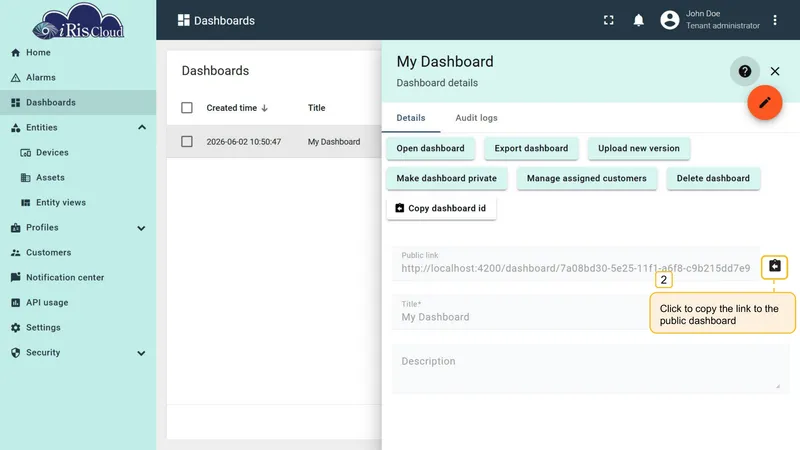The image size is (800, 450).
Task: Click the Alarms triangle icon
Action: tap(16, 78)
